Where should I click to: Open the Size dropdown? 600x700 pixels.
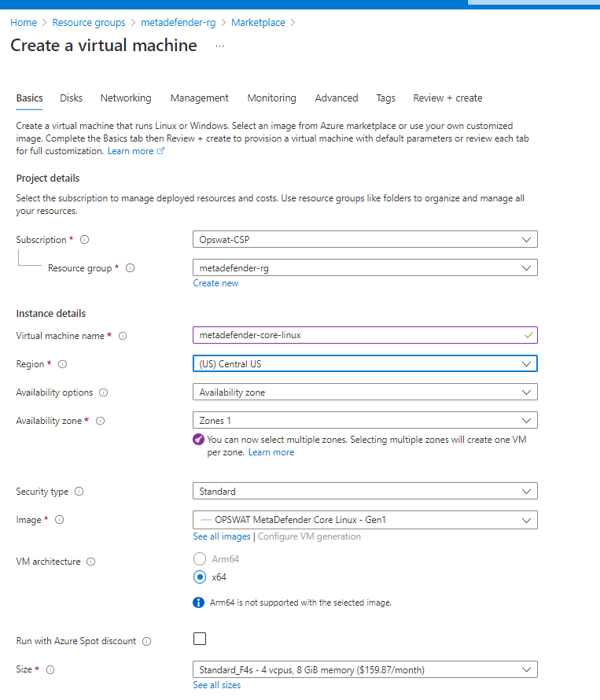365,669
